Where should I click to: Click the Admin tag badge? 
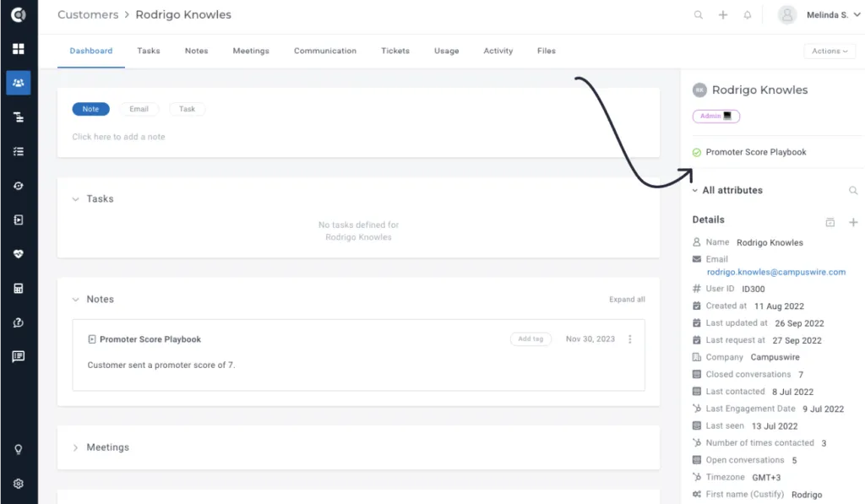click(x=716, y=117)
